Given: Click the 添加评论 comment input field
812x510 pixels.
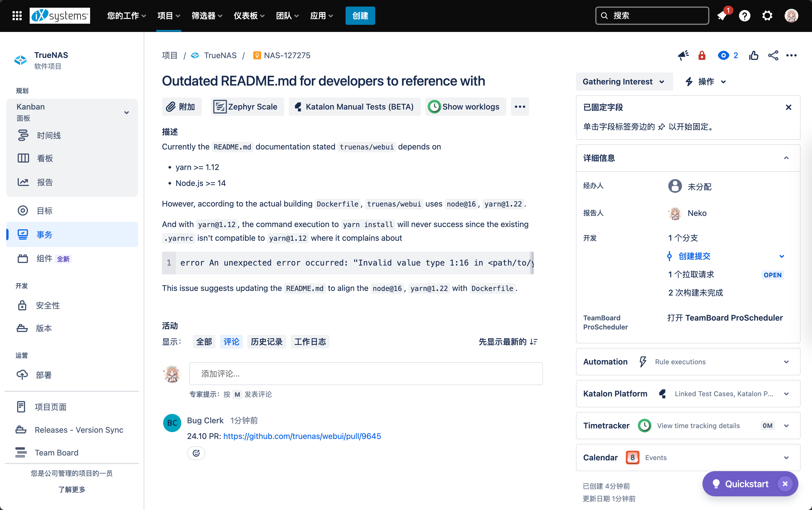Looking at the screenshot, I should [x=366, y=374].
